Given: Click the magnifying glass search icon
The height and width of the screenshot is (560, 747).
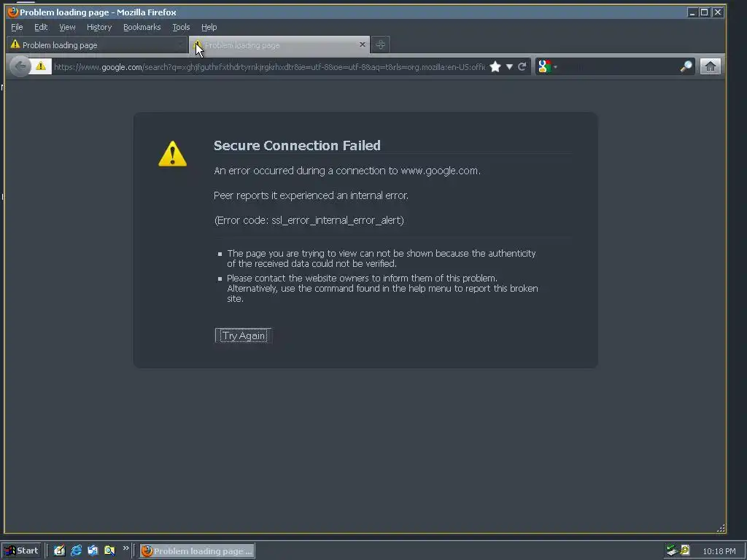Looking at the screenshot, I should point(686,66).
